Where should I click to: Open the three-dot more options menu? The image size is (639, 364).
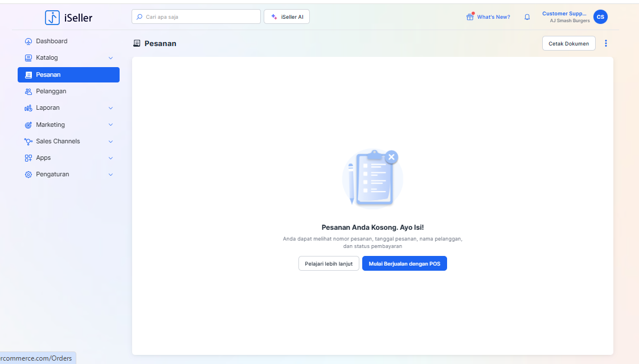point(606,43)
